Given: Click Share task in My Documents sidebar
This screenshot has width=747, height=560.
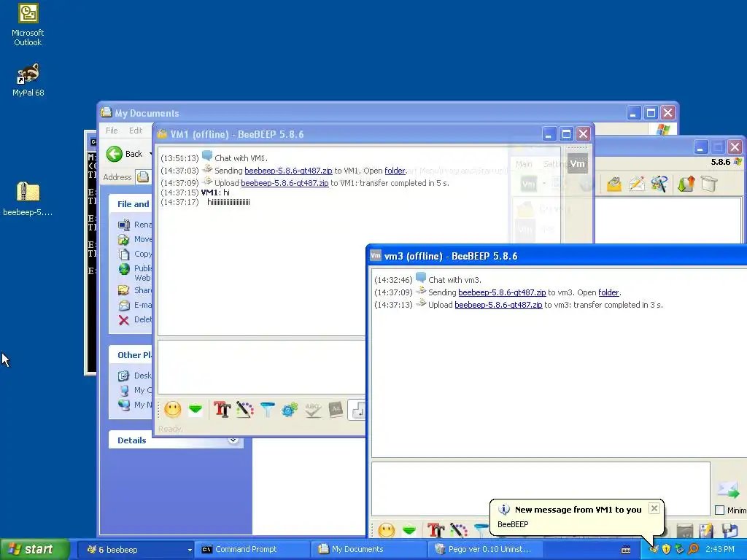Looking at the screenshot, I should pos(136,290).
